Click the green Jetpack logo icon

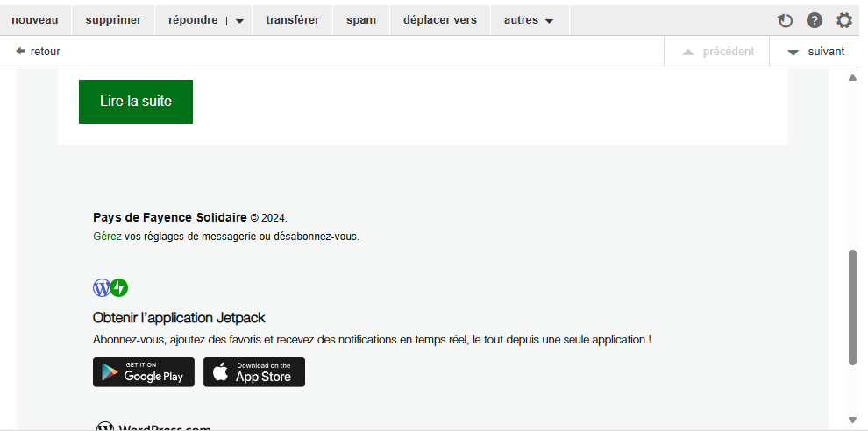(119, 287)
